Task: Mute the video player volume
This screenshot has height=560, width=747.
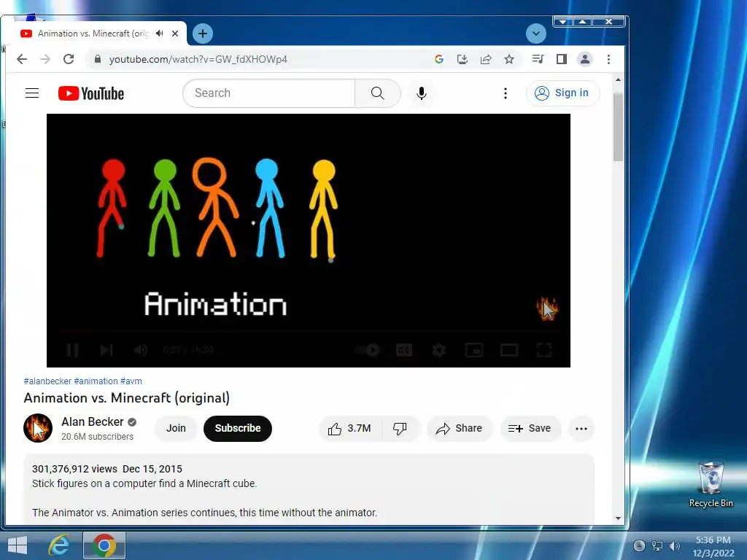Action: (140, 350)
